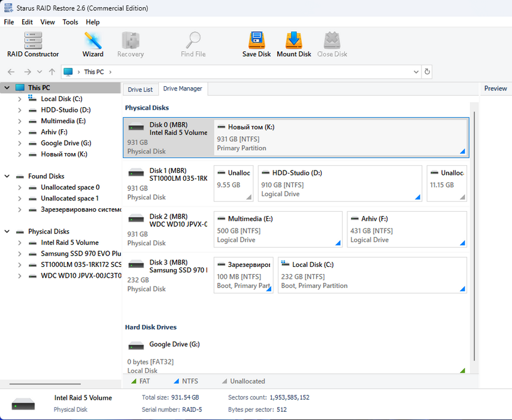Expand HDD-Studio (D:) in tree

pos(20,110)
